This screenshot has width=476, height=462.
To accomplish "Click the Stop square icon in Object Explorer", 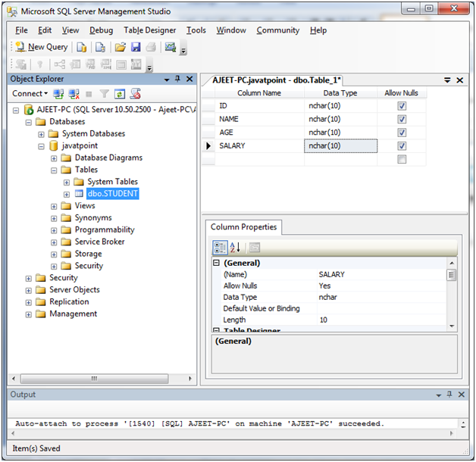I will pyautogui.click(x=89, y=95).
